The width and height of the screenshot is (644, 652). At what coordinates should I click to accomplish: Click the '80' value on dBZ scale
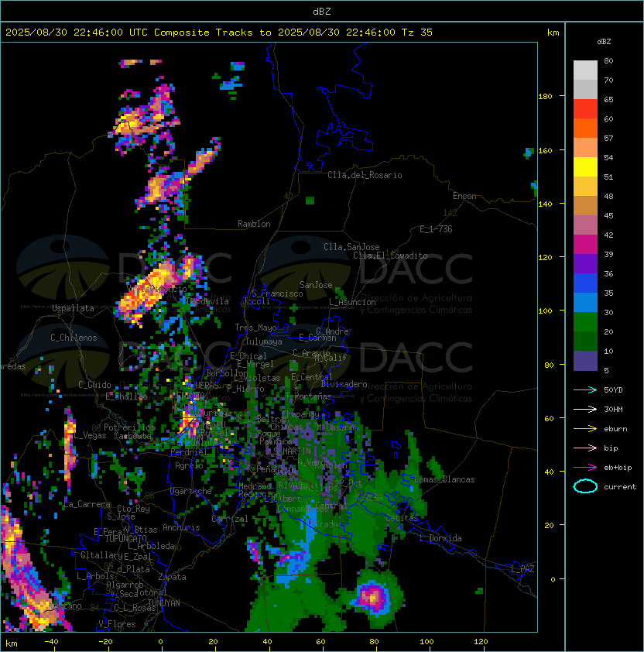coord(608,60)
